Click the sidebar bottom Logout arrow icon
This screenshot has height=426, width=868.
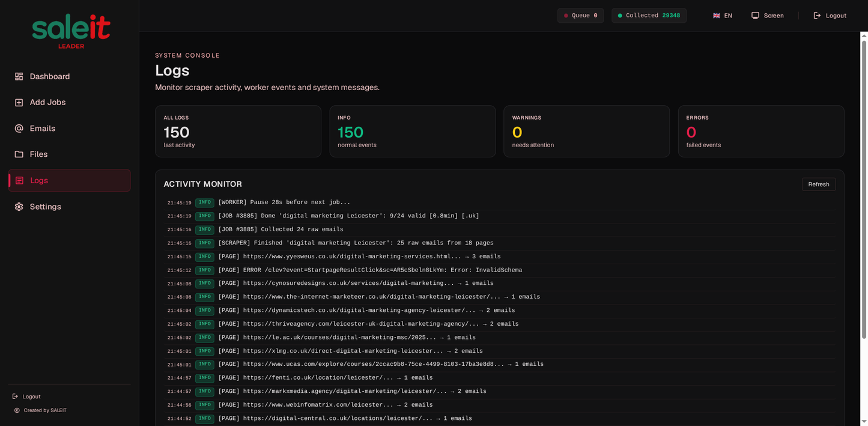pyautogui.click(x=15, y=397)
